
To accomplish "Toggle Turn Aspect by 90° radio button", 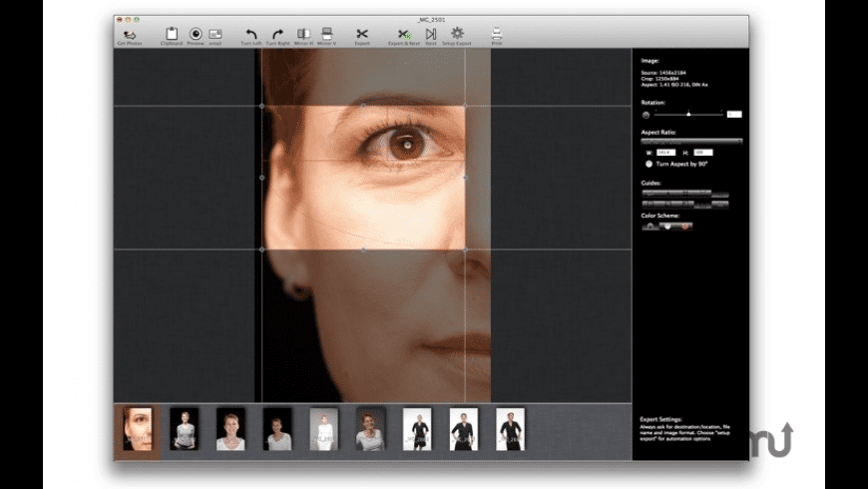I will point(649,164).
